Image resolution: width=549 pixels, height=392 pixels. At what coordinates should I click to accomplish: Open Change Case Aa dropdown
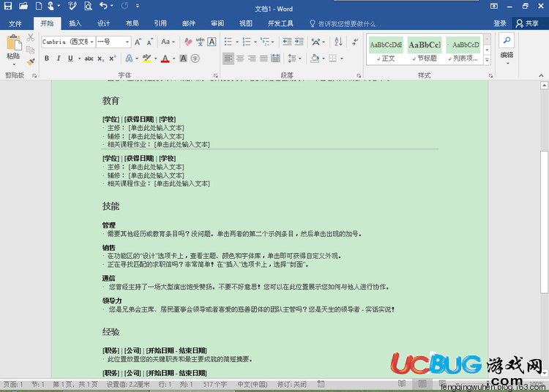[x=168, y=42]
